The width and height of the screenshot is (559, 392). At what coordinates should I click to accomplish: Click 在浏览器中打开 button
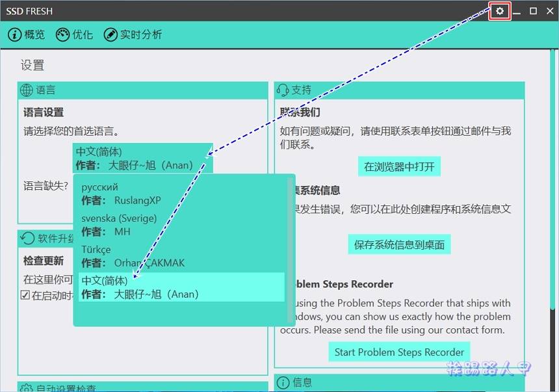coord(399,166)
